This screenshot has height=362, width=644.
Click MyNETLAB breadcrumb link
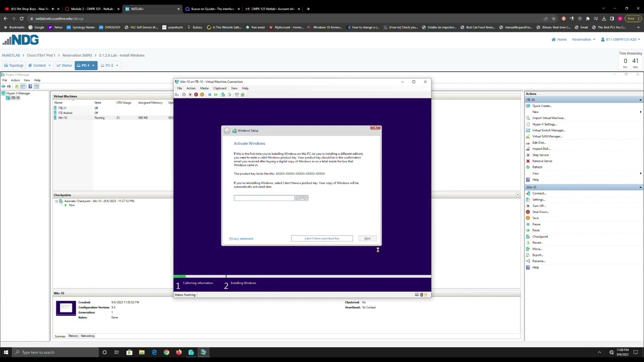coord(11,55)
